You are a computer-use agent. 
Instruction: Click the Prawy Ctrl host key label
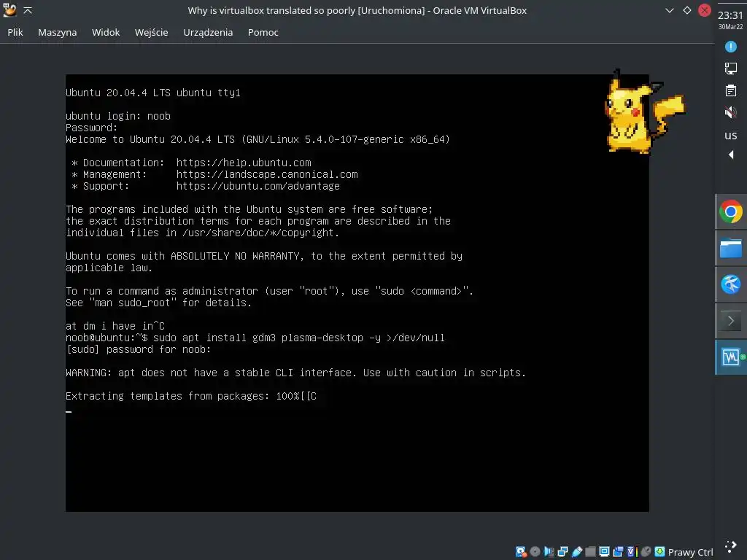point(690,553)
